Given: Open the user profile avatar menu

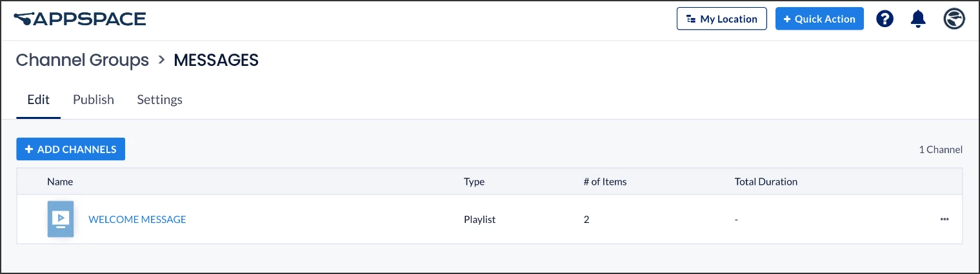Looking at the screenshot, I should [x=954, y=19].
